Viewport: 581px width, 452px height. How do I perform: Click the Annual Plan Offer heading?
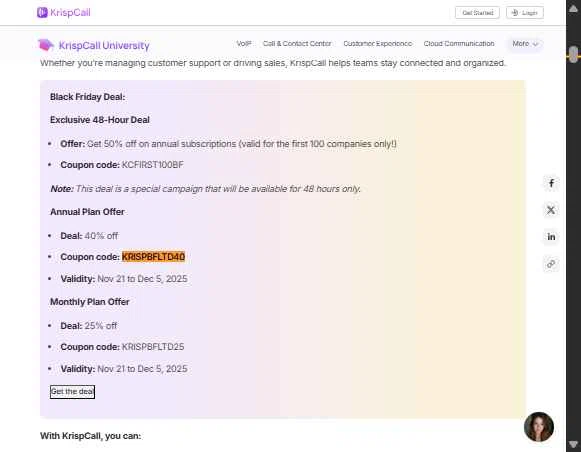tap(87, 212)
